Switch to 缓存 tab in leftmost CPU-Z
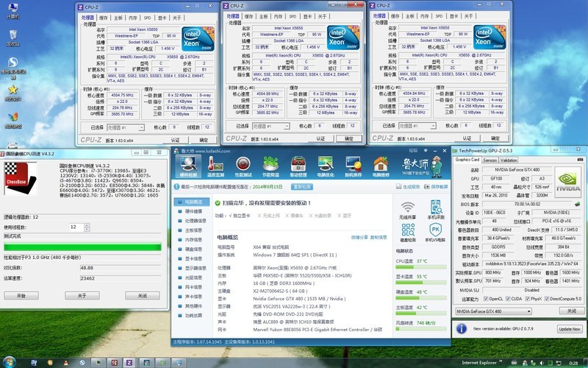Screen dimensions: 588x368 click(104, 18)
